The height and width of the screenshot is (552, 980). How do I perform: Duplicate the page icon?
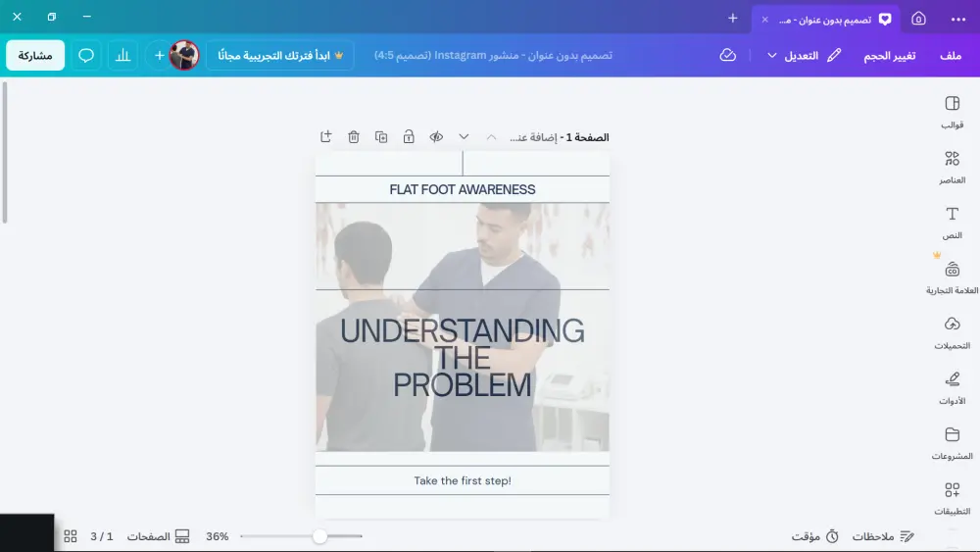[x=380, y=137]
